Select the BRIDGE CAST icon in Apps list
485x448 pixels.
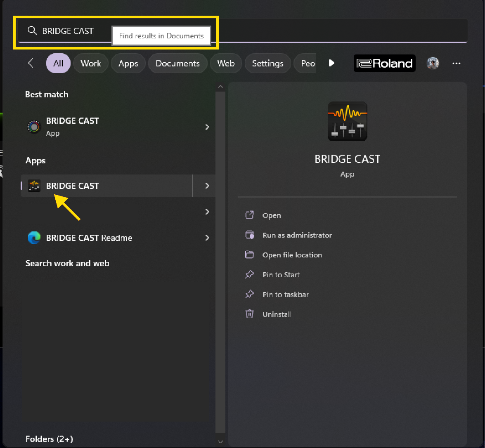click(34, 186)
